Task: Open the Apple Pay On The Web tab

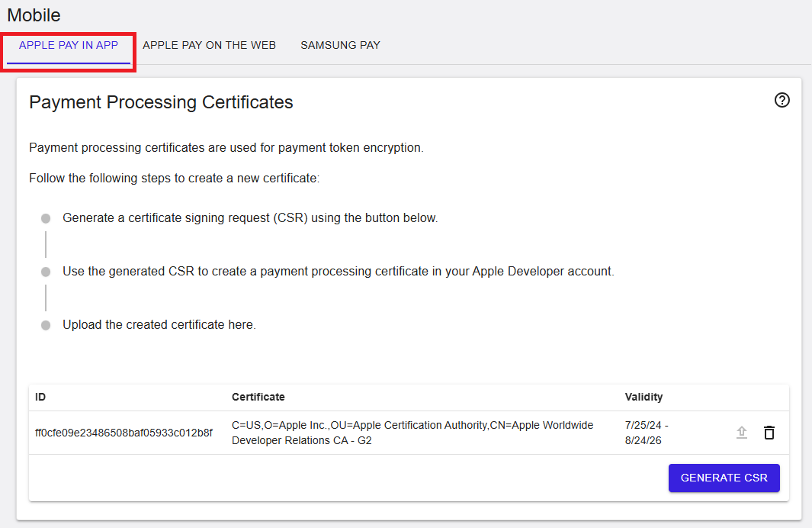Action: (x=209, y=46)
